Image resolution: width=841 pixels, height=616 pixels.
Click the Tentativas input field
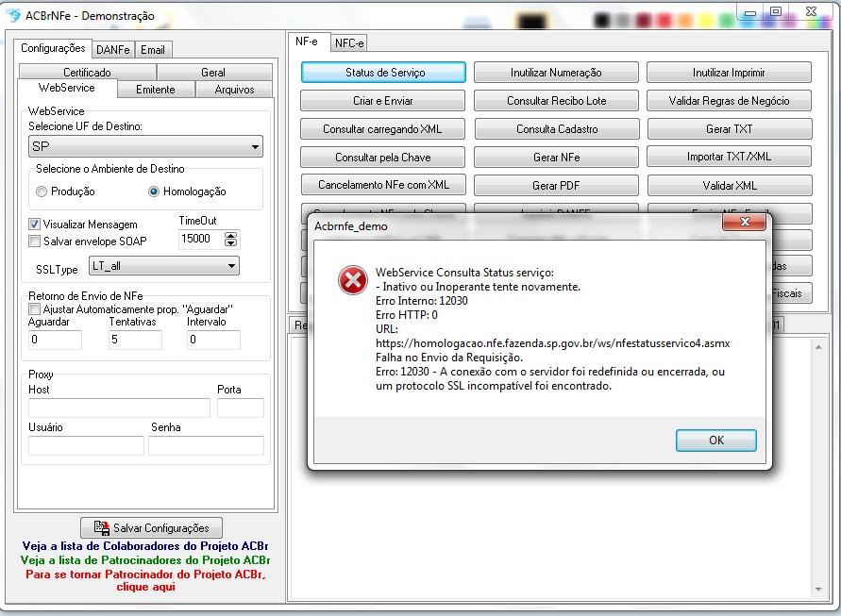(x=135, y=340)
